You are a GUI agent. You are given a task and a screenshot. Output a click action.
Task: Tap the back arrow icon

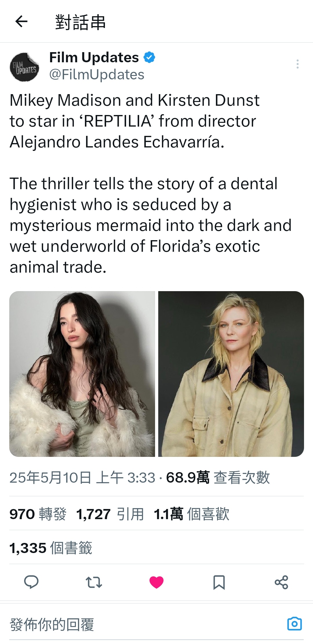[x=21, y=21]
